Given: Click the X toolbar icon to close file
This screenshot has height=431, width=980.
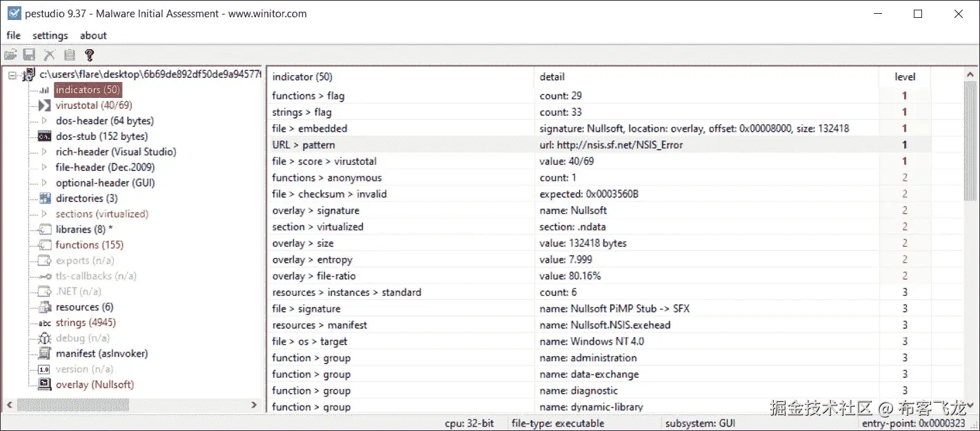Looking at the screenshot, I should click(x=48, y=54).
